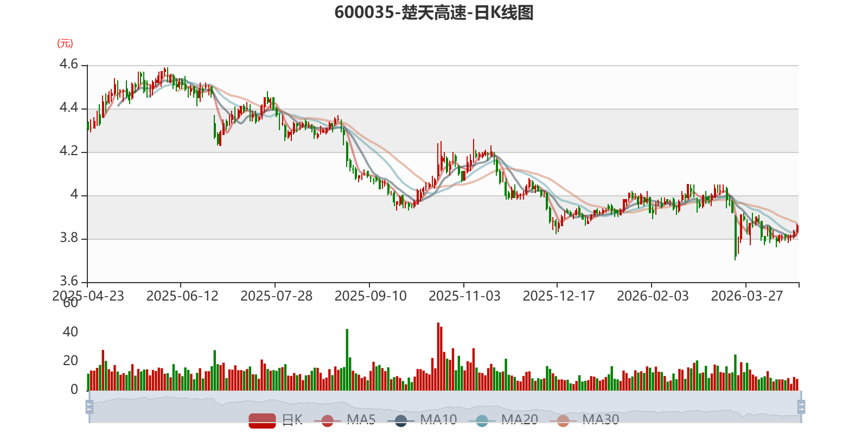Click the 2025-09-10 date axis label
Screen dimensions: 868x434
[x=371, y=296]
